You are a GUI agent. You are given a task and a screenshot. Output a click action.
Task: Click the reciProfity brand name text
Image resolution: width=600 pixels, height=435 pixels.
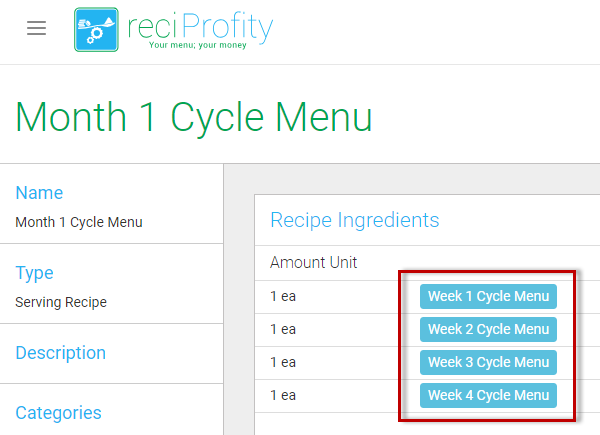click(199, 28)
